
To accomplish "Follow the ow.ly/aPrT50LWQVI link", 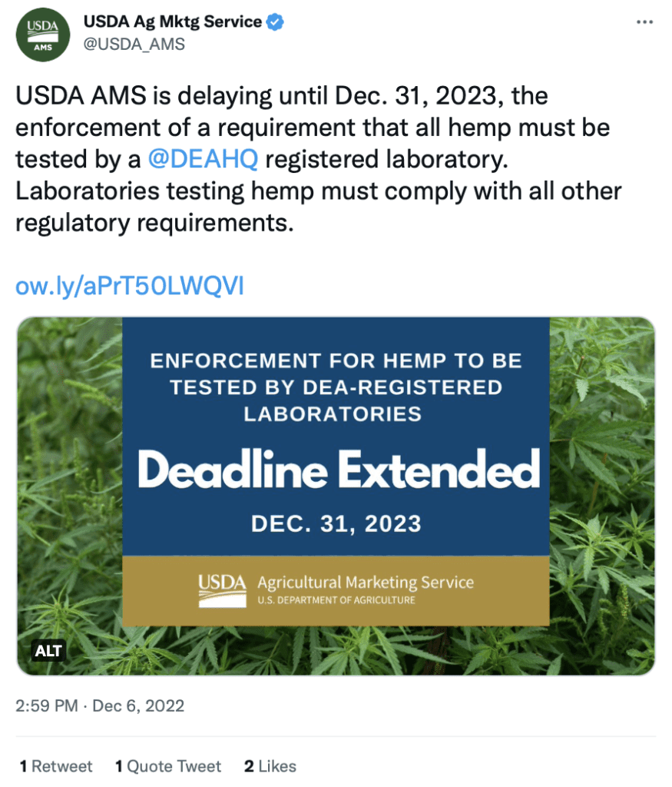I will pyautogui.click(x=129, y=285).
